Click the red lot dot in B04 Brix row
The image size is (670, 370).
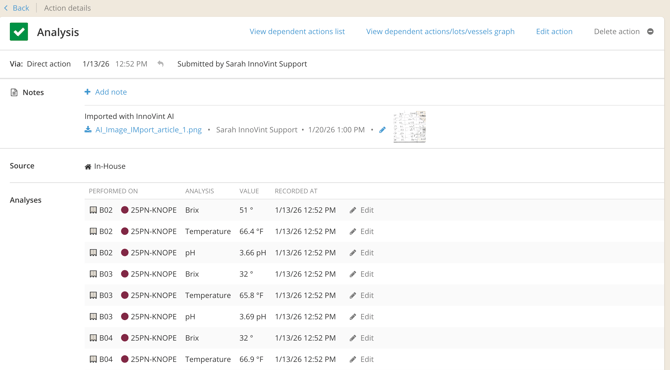pos(125,338)
